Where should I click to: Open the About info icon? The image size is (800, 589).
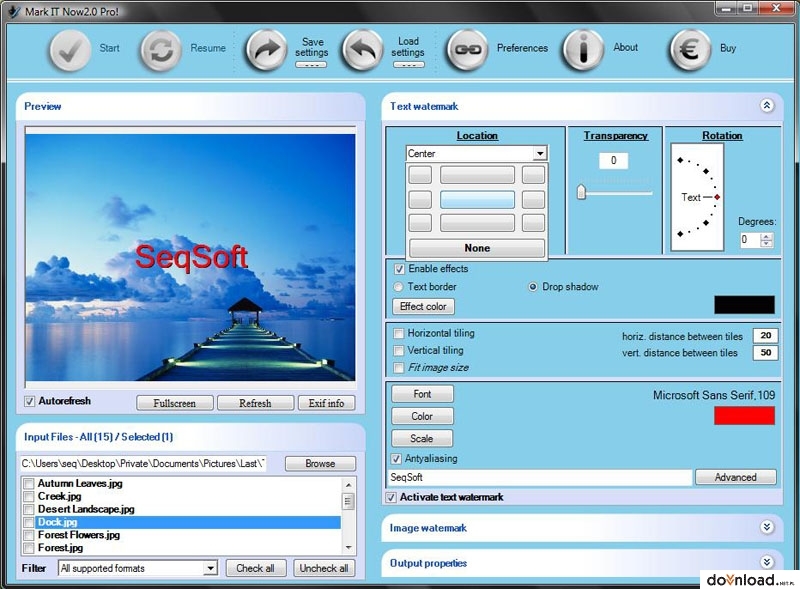point(583,50)
